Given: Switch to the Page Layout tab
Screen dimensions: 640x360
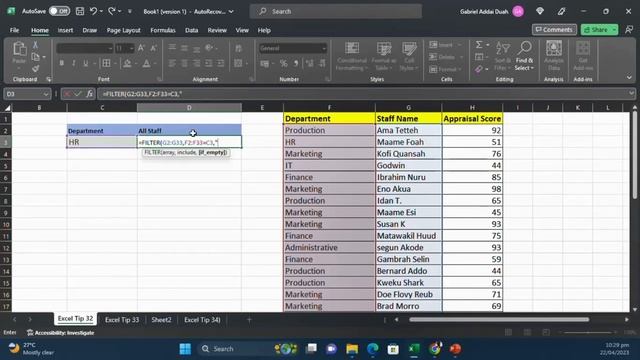Looking at the screenshot, I should pyautogui.click(x=123, y=30).
